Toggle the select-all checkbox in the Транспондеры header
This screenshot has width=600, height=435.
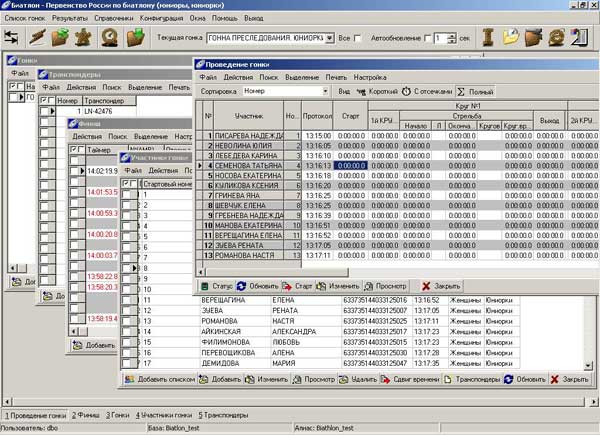44,101
